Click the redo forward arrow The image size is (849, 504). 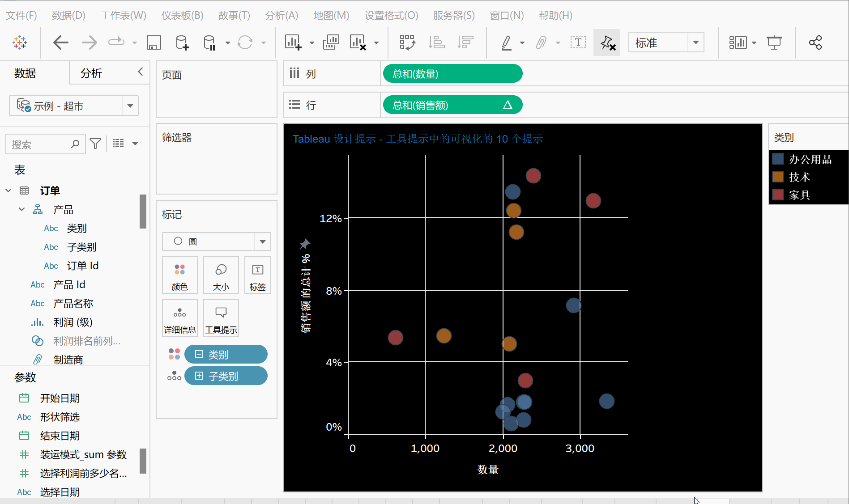[90, 43]
